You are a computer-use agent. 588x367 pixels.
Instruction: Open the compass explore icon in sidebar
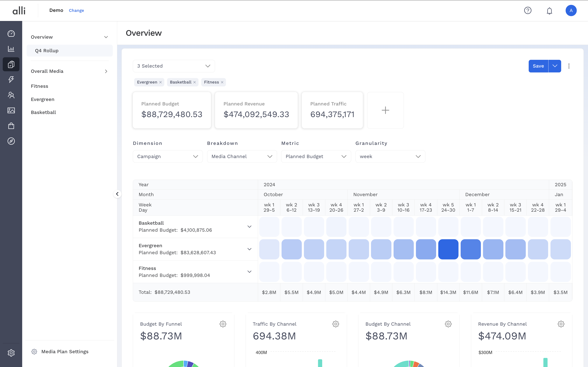[11, 141]
